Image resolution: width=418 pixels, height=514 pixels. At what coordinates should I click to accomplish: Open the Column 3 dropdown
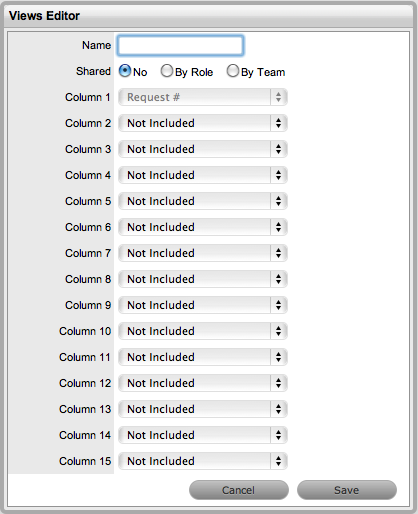[x=203, y=149]
